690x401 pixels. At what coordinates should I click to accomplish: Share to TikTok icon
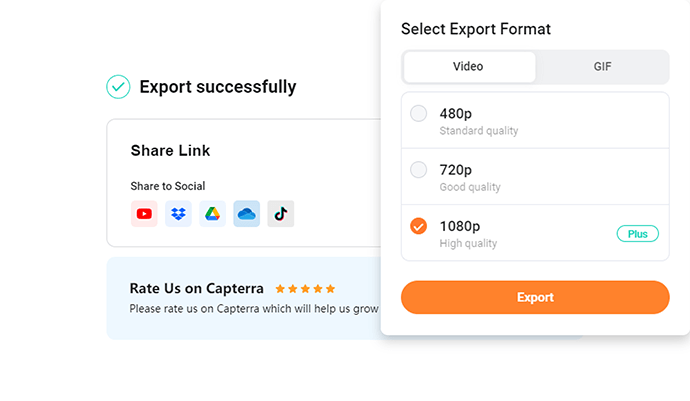click(x=281, y=214)
